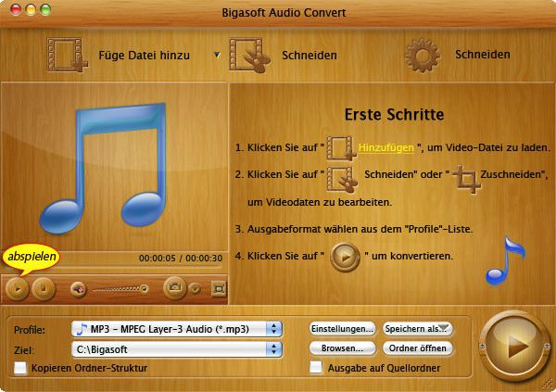
Task: Click the Schneiden label beside the gear icon
Action: 483,55
